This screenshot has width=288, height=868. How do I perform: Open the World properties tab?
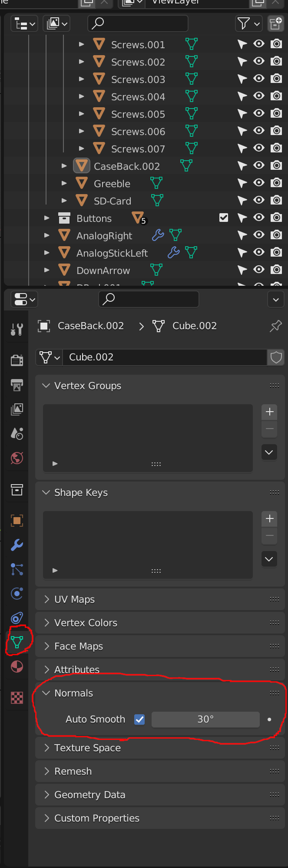click(17, 458)
